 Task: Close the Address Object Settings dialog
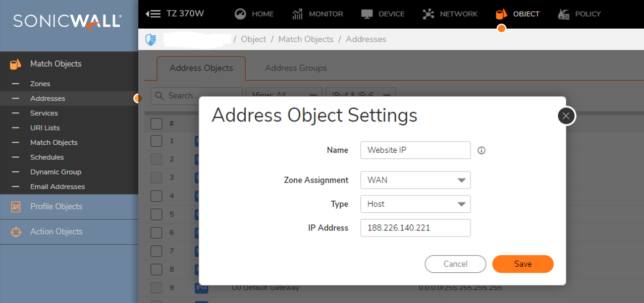[x=566, y=116]
